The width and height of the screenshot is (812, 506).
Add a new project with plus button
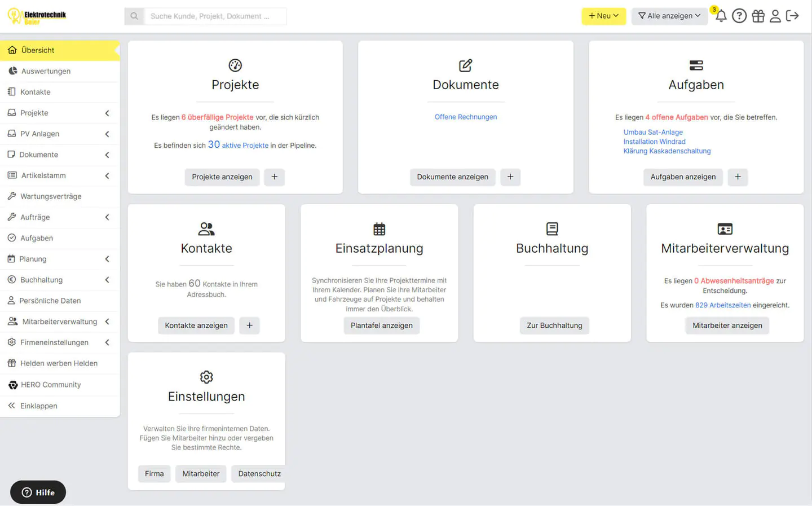pos(275,177)
